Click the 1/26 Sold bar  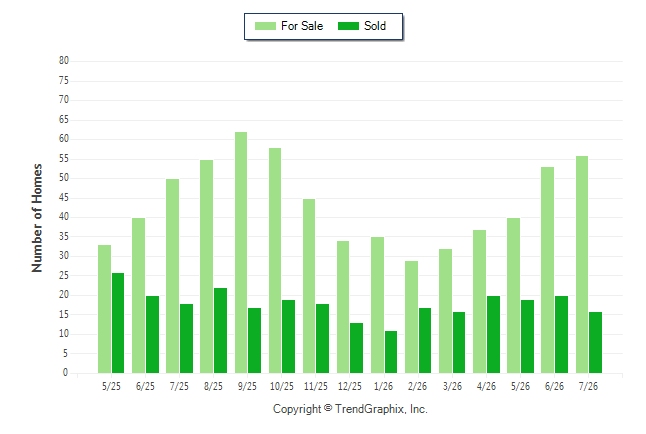[x=391, y=352]
